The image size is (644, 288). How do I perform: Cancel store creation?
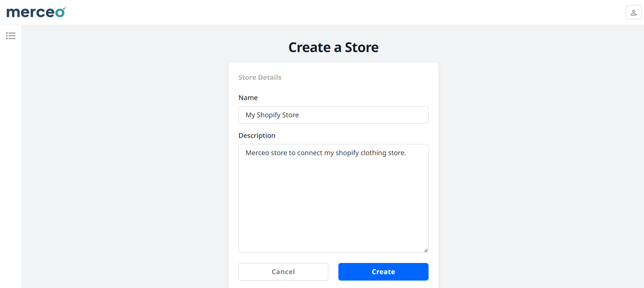(x=283, y=272)
